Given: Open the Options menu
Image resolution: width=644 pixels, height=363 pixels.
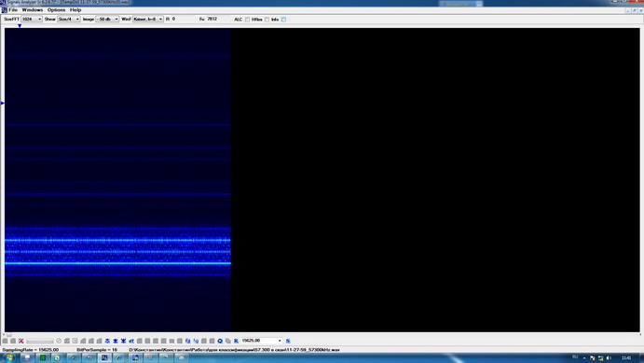Looking at the screenshot, I should pos(56,10).
